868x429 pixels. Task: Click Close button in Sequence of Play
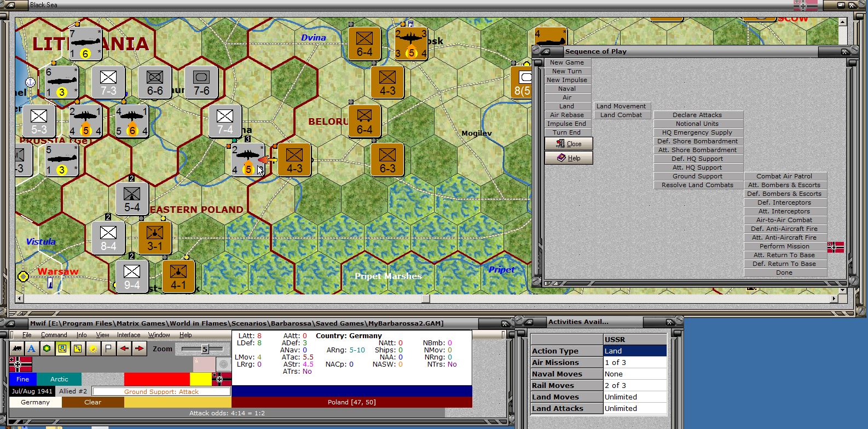(568, 144)
